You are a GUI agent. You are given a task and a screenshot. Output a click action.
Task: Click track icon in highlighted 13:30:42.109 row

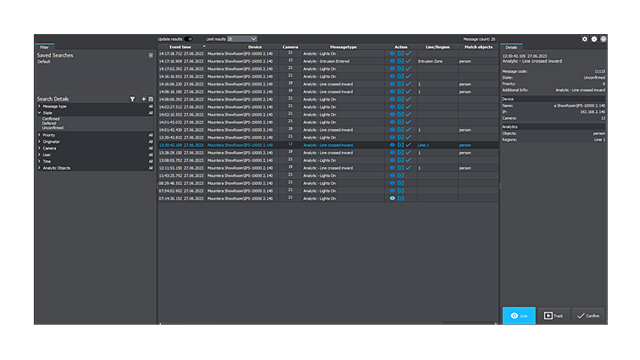(400, 145)
